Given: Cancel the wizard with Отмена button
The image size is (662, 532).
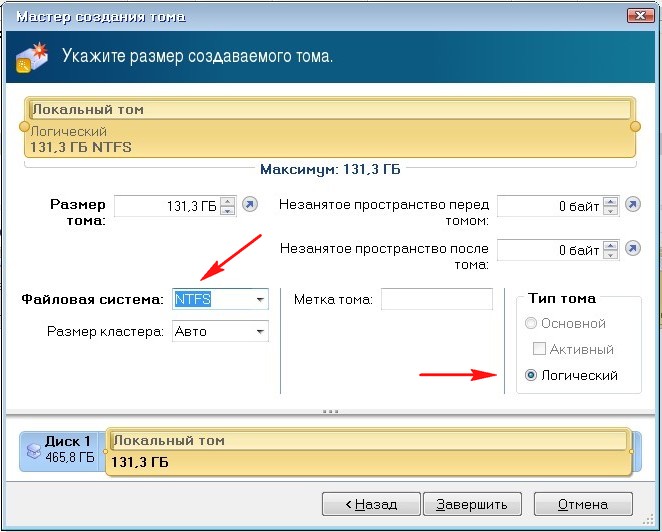Looking at the screenshot, I should coord(584,503).
